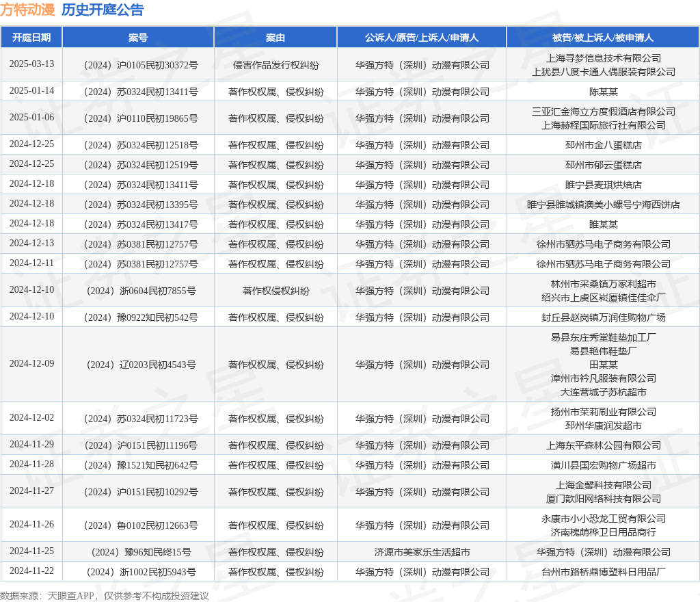The width and height of the screenshot is (700, 602).
Task: Select case number 鲁0102民初12663号
Action: tap(141, 525)
